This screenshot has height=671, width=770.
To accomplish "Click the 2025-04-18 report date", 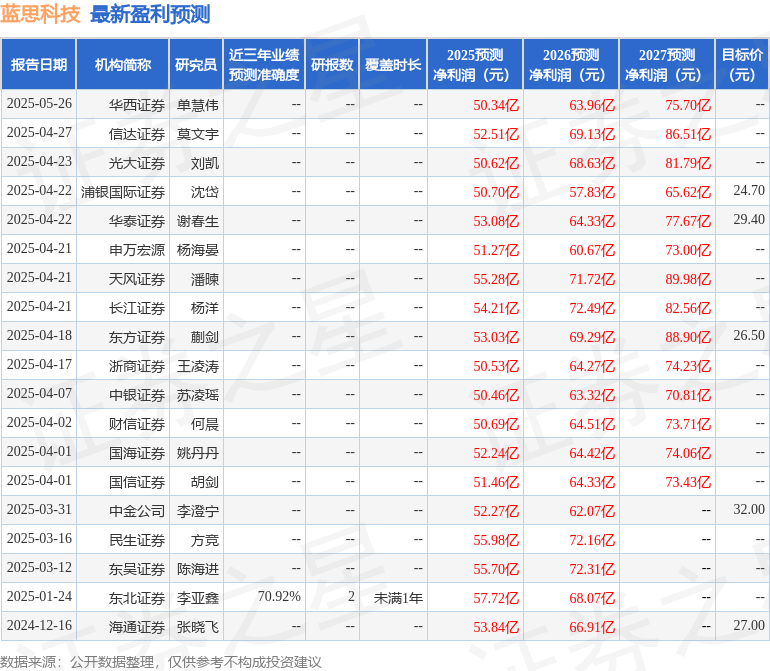I will (39, 335).
